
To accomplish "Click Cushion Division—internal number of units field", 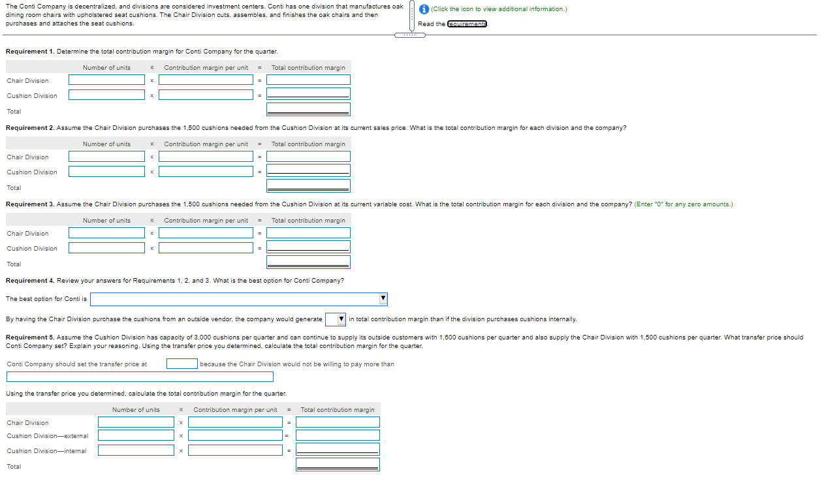I will coord(136,450).
